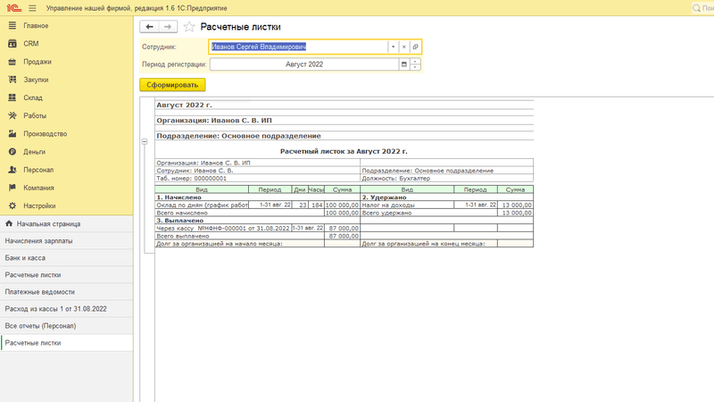The width and height of the screenshot is (714, 402).
Task: Click the Сформировать button
Action: click(x=172, y=85)
